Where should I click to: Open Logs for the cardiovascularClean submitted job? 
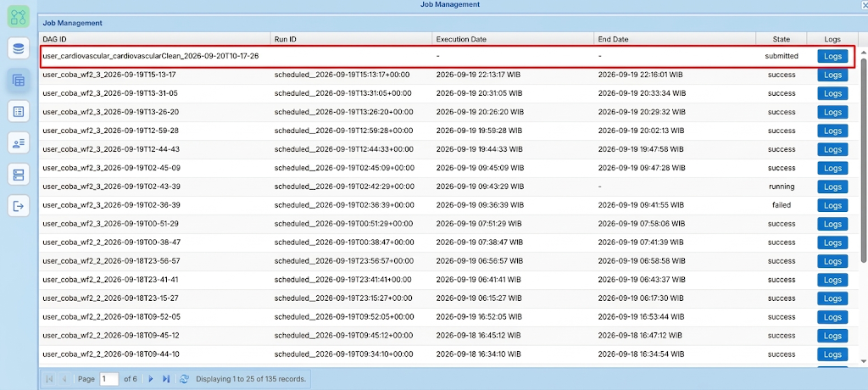pyautogui.click(x=832, y=56)
